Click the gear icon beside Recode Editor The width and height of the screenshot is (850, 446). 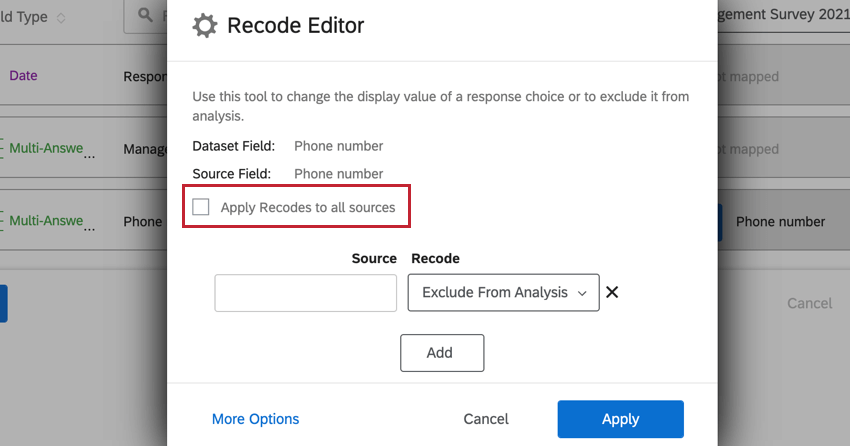pos(204,26)
